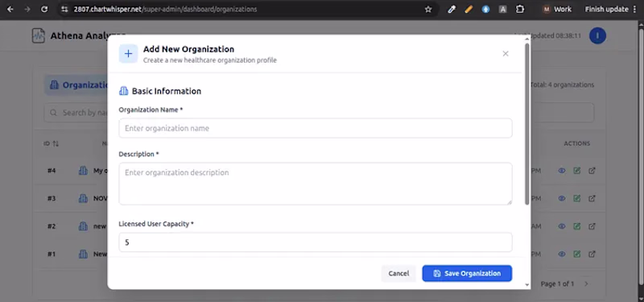
Task: Edit organization #4 with pencil icon
Action: [x=577, y=171]
